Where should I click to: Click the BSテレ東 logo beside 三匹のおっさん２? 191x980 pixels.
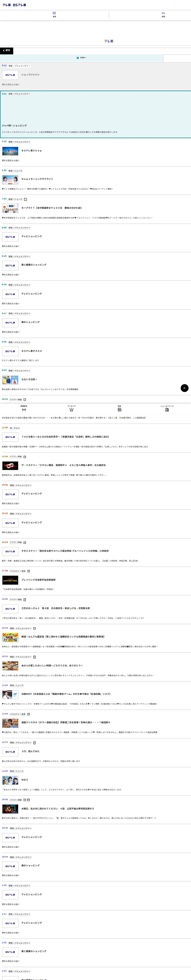[10, 609]
